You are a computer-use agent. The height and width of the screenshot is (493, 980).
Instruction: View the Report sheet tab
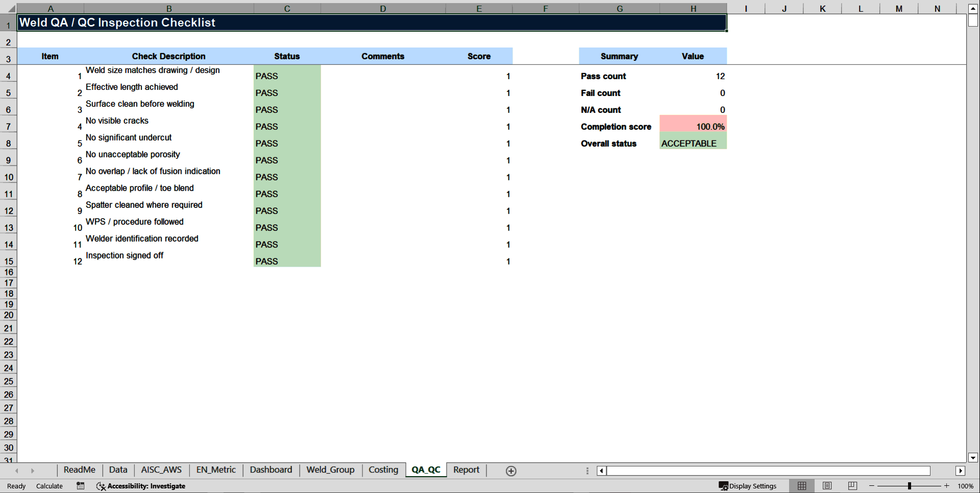pos(465,469)
